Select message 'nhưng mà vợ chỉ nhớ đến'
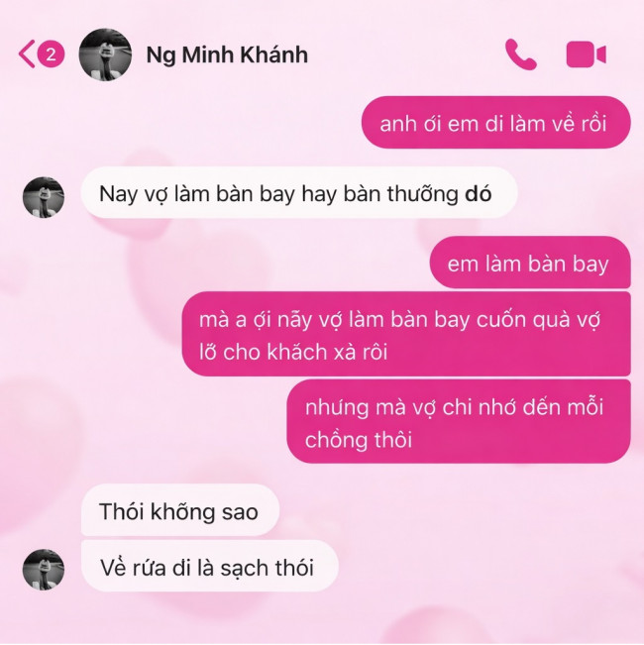This screenshot has height=645, width=644. pos(459,422)
